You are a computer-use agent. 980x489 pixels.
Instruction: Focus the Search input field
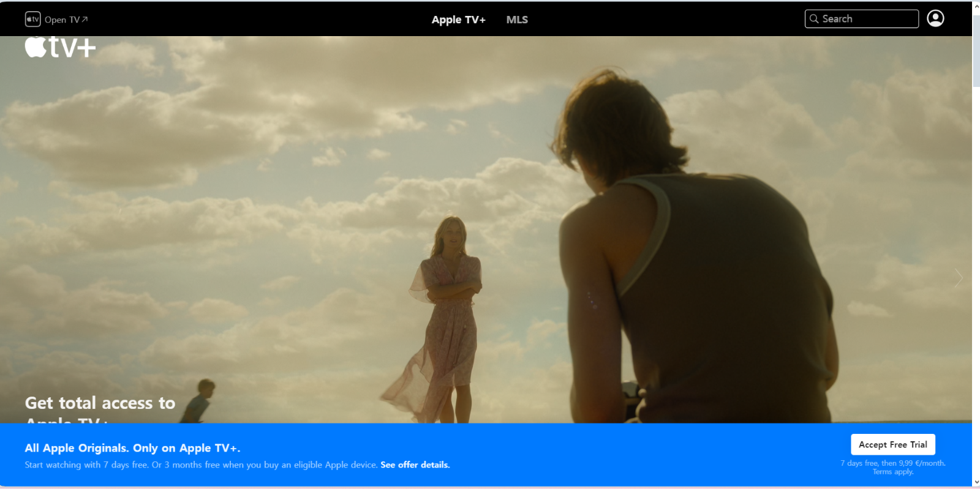coord(868,19)
